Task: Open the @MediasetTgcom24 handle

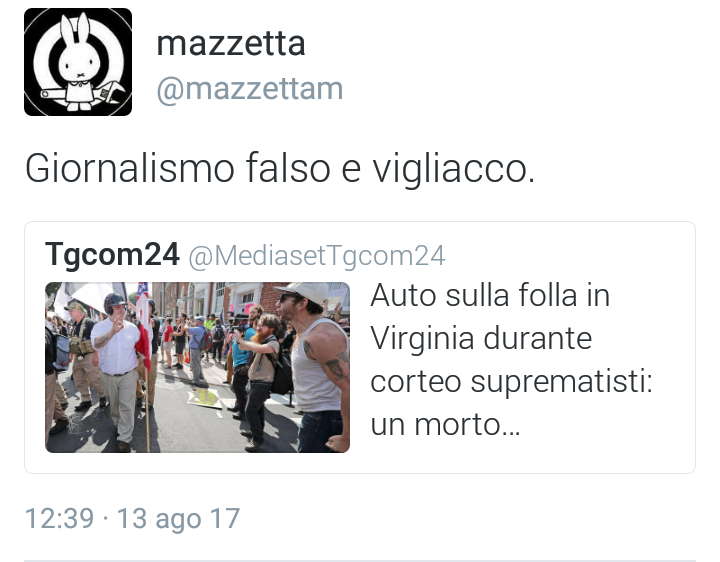Action: pos(317,256)
